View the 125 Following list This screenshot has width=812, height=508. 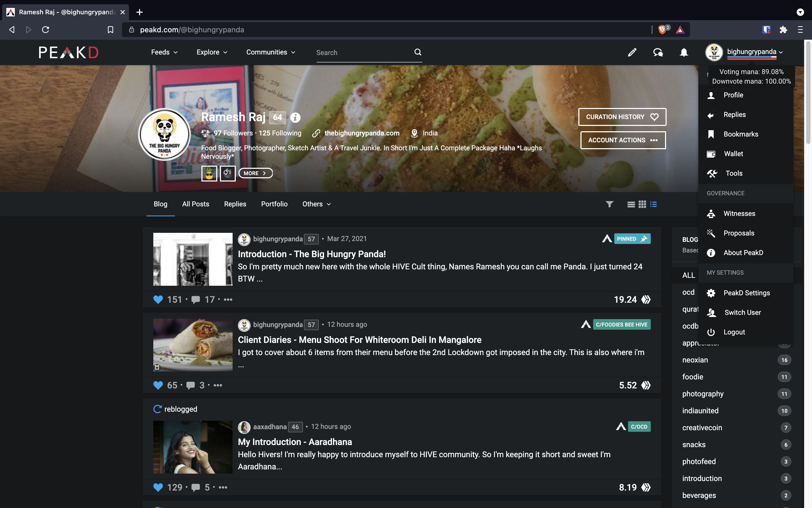point(280,133)
